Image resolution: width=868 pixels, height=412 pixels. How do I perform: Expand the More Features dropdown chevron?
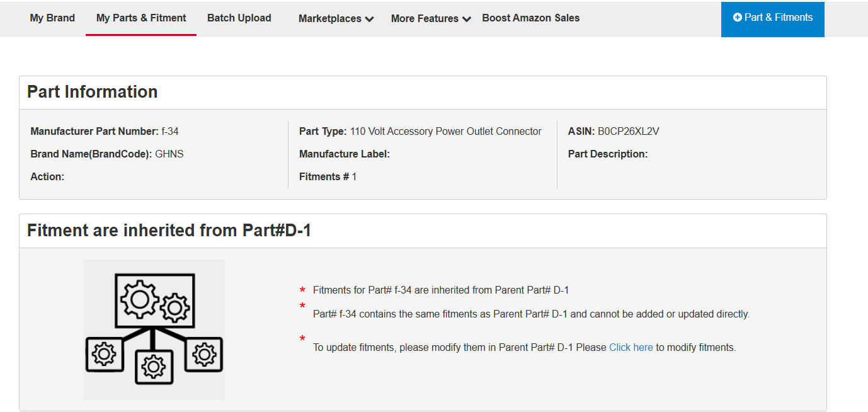466,19
